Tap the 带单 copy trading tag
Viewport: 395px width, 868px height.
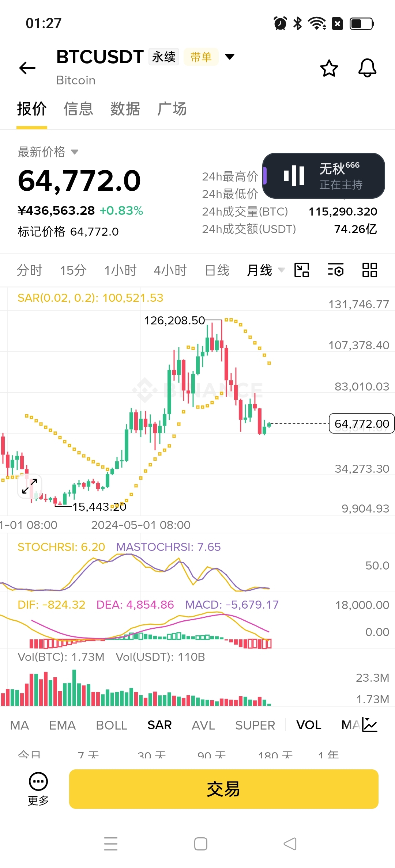tap(201, 57)
